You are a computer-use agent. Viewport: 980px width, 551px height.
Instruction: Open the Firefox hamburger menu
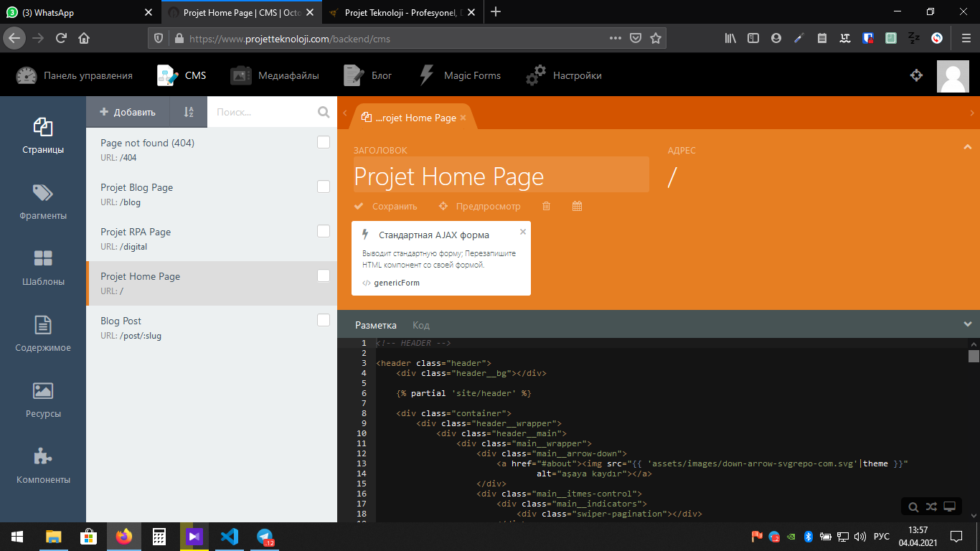coord(966,39)
